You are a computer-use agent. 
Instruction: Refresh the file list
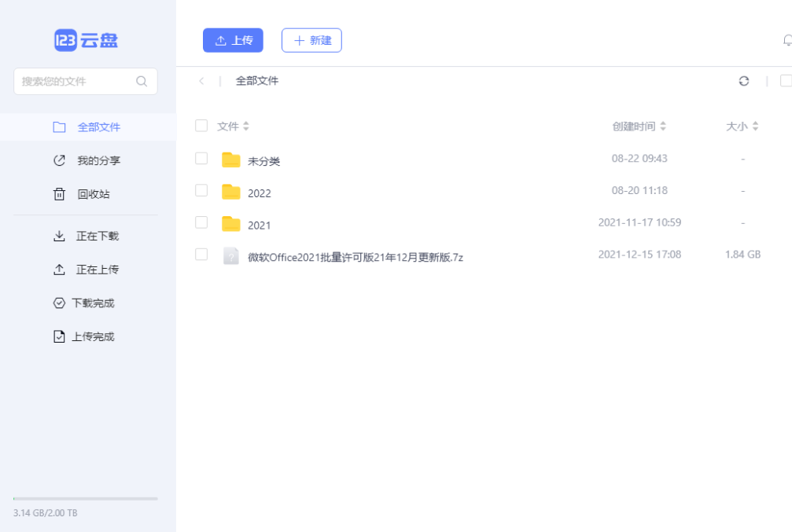point(744,81)
